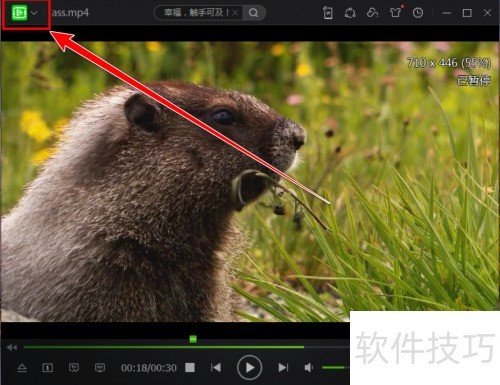Click the search box with the Chinese hint text

[196, 13]
